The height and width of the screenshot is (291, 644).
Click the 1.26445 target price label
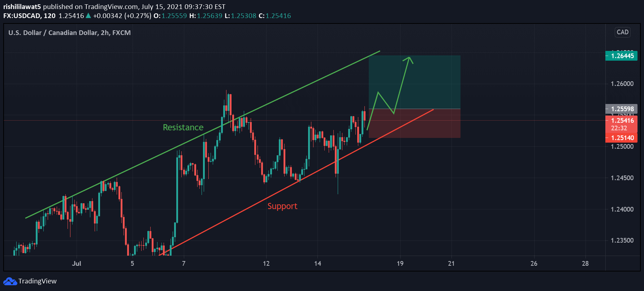[622, 56]
